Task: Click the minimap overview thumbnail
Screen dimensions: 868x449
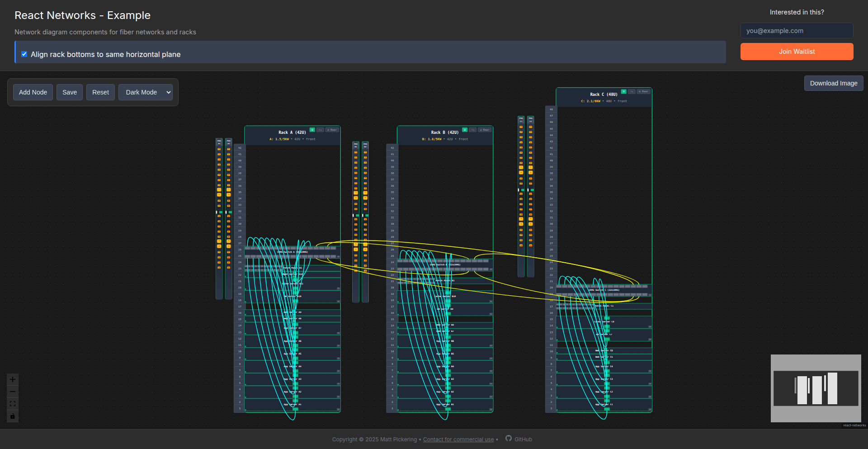Action: pos(816,388)
